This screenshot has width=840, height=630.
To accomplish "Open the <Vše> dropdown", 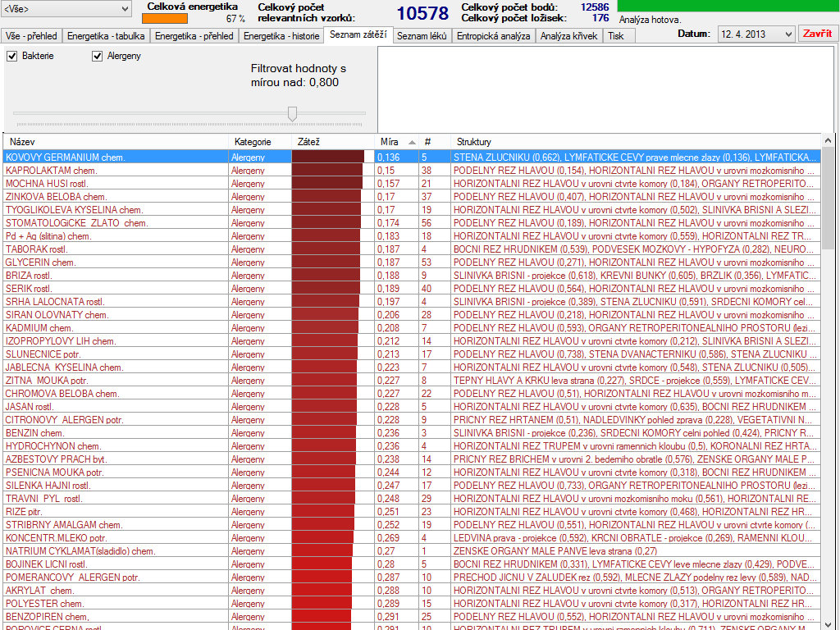I will (66, 8).
